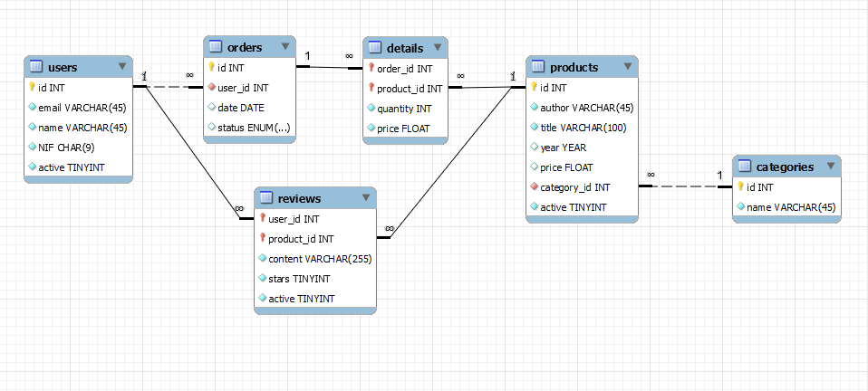Viewport: 868px width, 391px height.
Task: Select the details table title
Action: click(405, 48)
